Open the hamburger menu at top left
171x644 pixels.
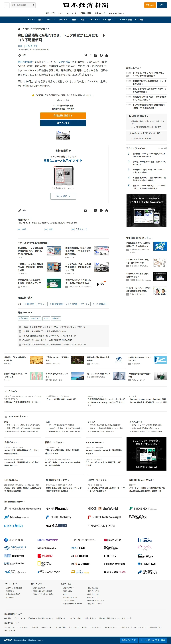(x=7, y=5)
